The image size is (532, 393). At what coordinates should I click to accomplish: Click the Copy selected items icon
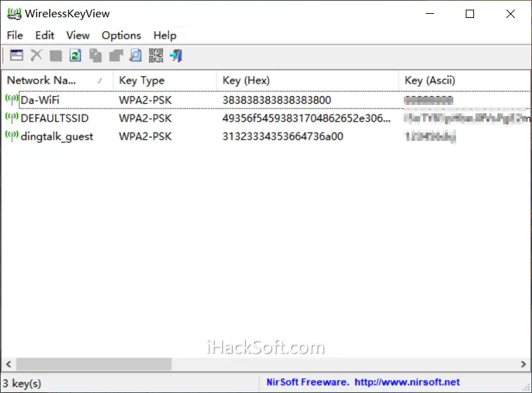point(95,56)
